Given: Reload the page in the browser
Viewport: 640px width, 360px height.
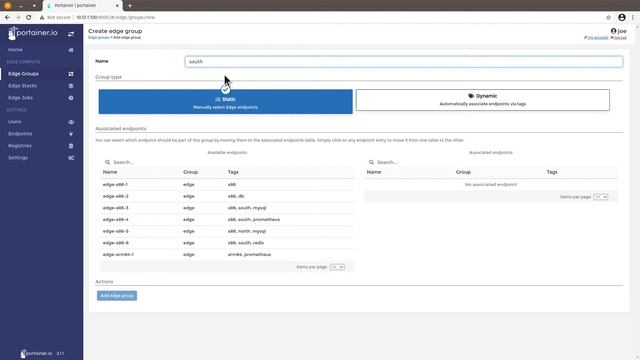Looking at the screenshot, I should (29, 18).
